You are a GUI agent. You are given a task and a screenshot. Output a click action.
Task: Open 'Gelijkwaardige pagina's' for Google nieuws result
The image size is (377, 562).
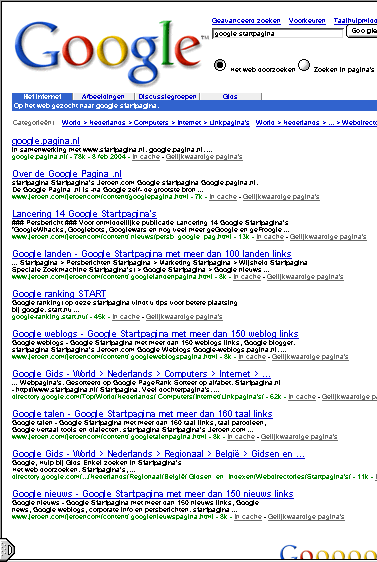click(x=306, y=517)
